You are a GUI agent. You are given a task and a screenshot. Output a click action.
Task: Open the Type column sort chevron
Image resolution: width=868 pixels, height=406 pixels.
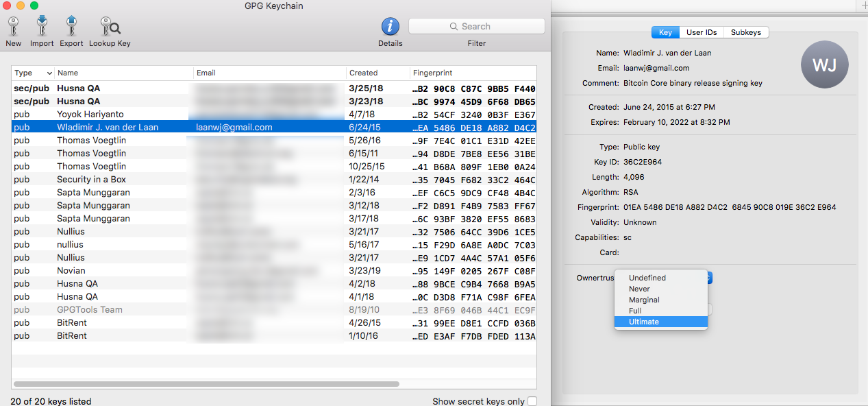pyautogui.click(x=49, y=73)
